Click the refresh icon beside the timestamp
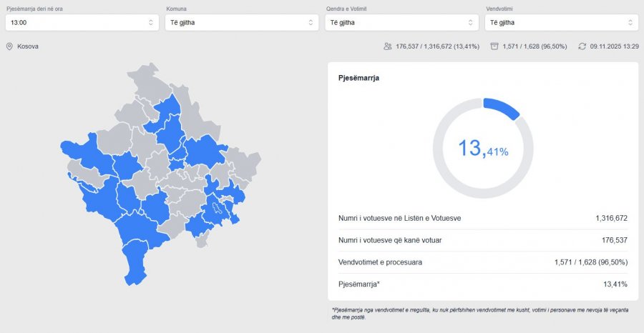Viewport: 644px width, 333px height. pyautogui.click(x=582, y=46)
